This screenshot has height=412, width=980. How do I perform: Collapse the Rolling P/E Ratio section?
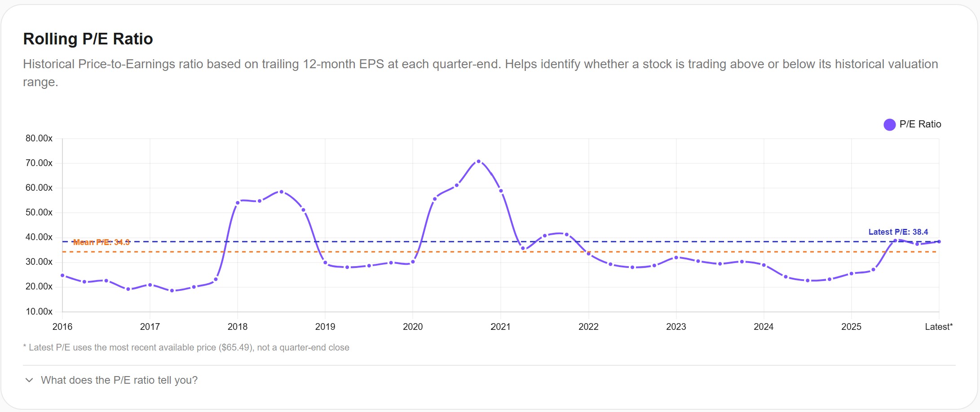click(x=88, y=39)
